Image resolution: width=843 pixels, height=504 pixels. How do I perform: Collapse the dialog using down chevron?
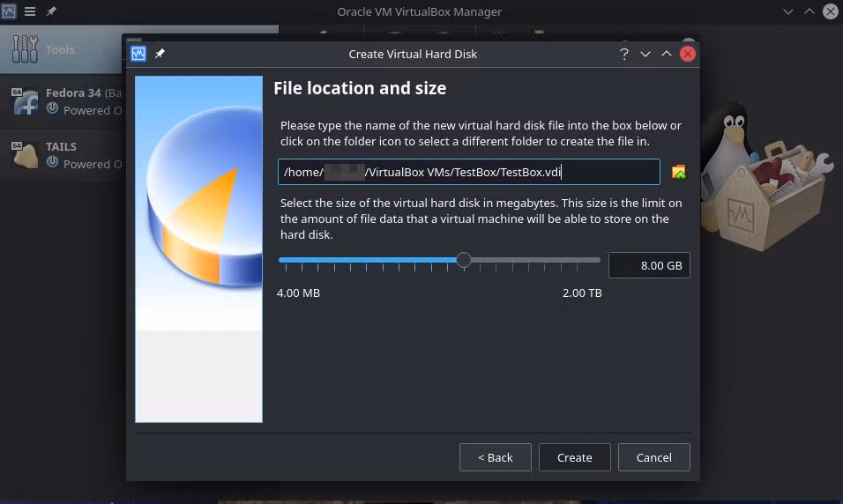(645, 54)
